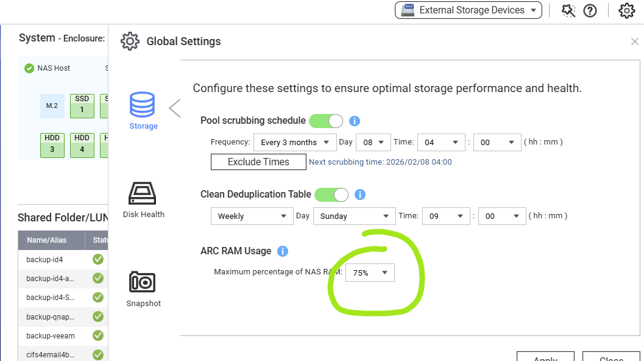Viewport: 644px width, 361px height.
Task: Expand the ARC maximum RAM percentage dropdown
Action: point(370,273)
